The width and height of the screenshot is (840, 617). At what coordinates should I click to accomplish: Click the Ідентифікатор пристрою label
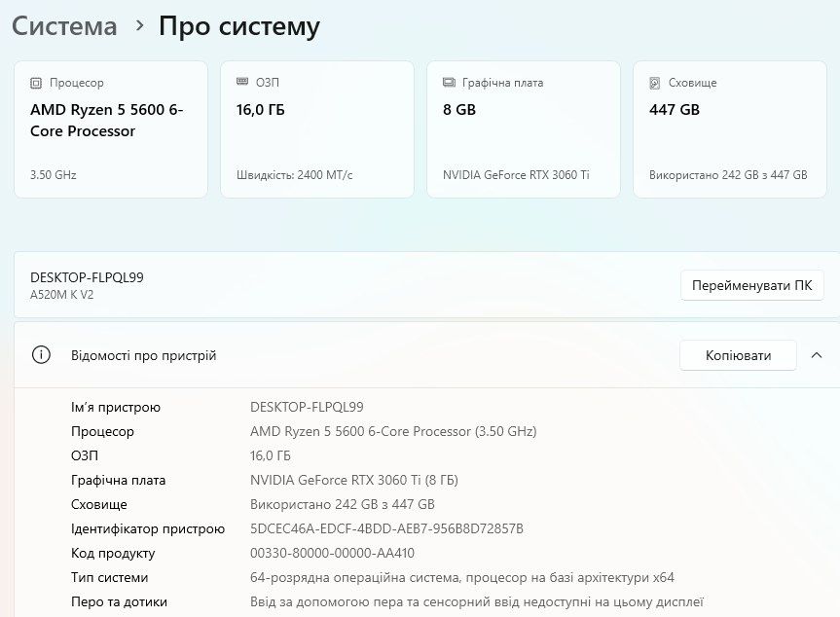[x=148, y=529]
